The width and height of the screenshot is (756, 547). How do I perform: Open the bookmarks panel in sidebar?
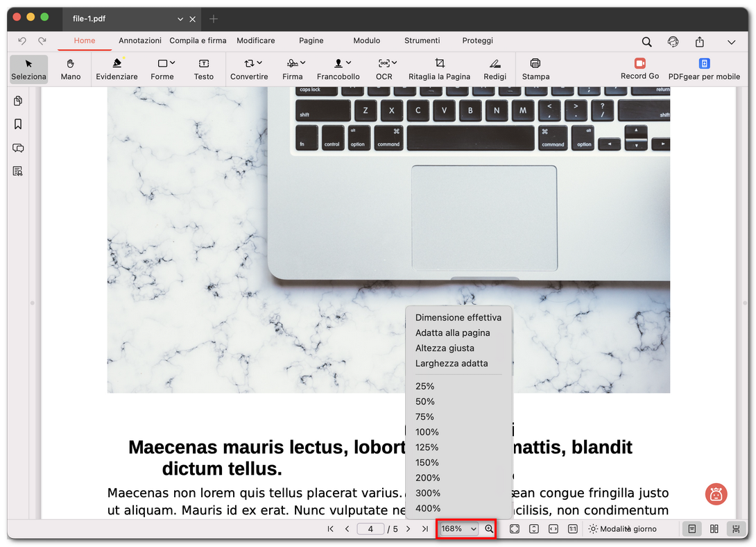(x=17, y=124)
